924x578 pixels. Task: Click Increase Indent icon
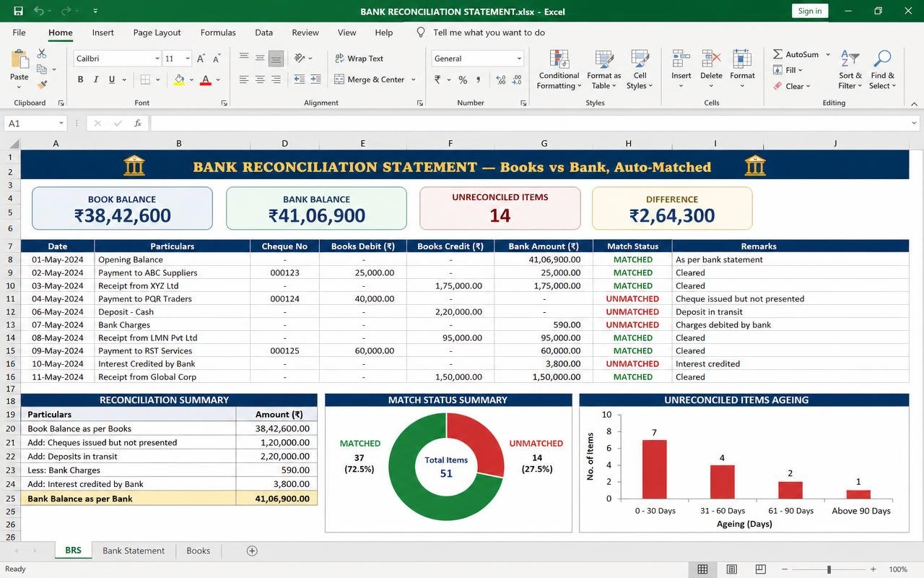click(315, 79)
